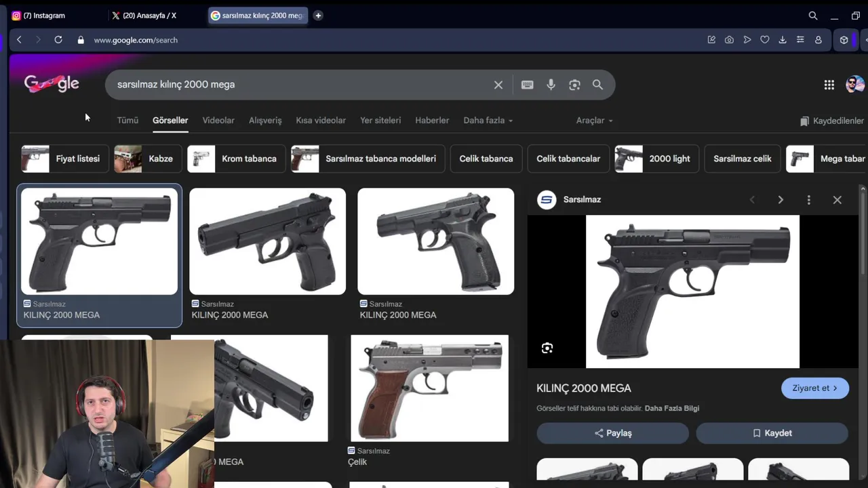Go back to previous page

point(19,40)
